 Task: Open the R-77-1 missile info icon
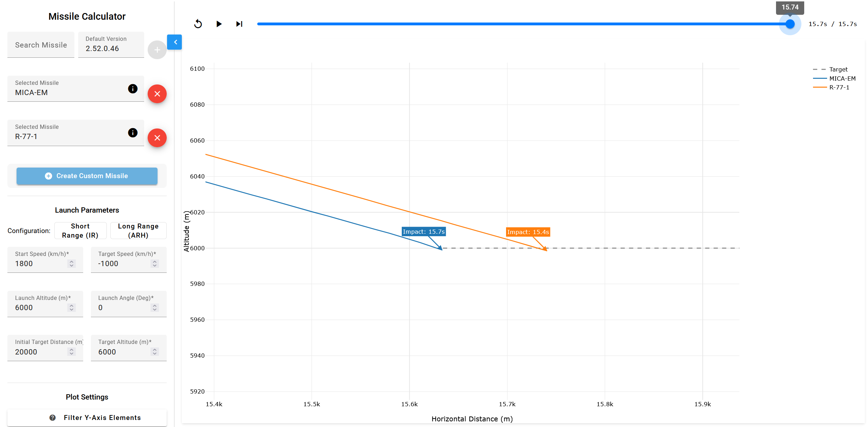[x=133, y=133]
